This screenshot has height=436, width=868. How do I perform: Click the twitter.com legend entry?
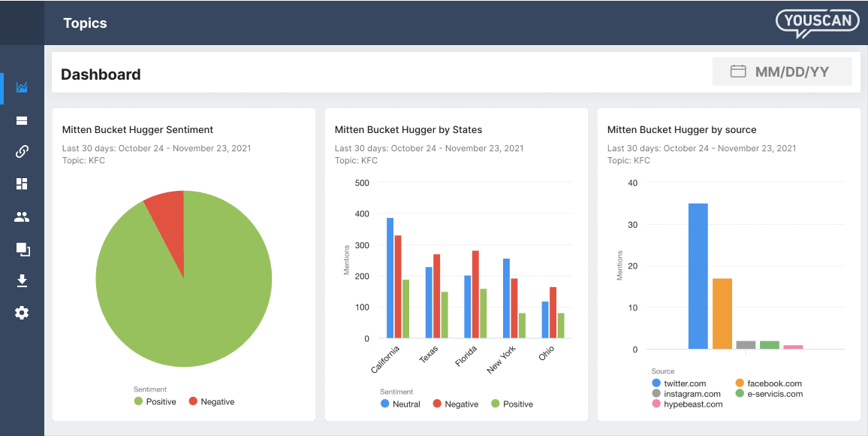pyautogui.click(x=679, y=383)
